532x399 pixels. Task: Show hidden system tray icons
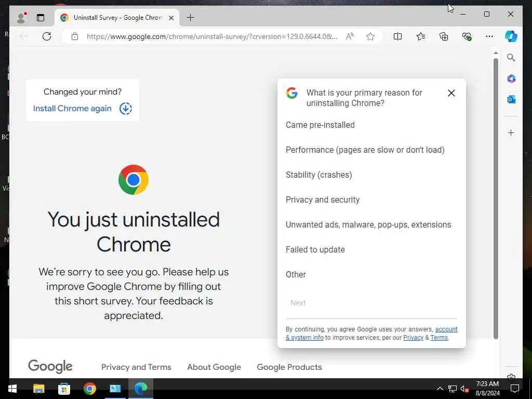coord(440,389)
